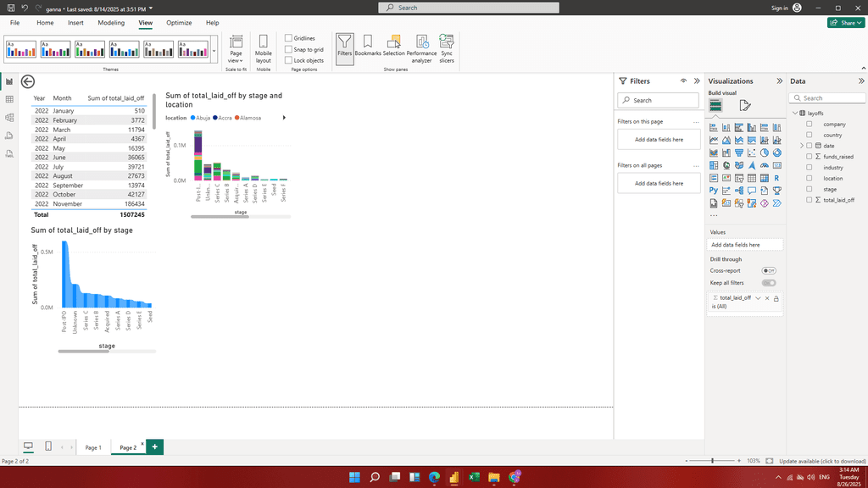Viewport: 868px width, 488px height.
Task: Open the Format visual pencil tab
Action: [744, 105]
